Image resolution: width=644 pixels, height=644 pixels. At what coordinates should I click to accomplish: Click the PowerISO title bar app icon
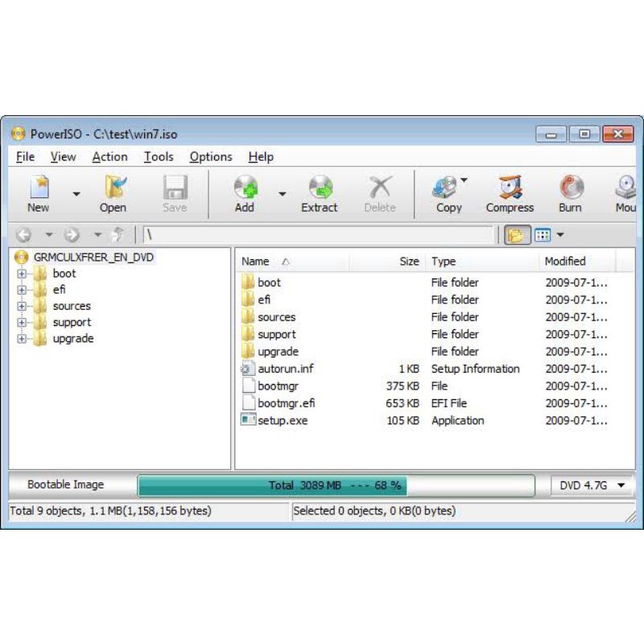(x=18, y=134)
